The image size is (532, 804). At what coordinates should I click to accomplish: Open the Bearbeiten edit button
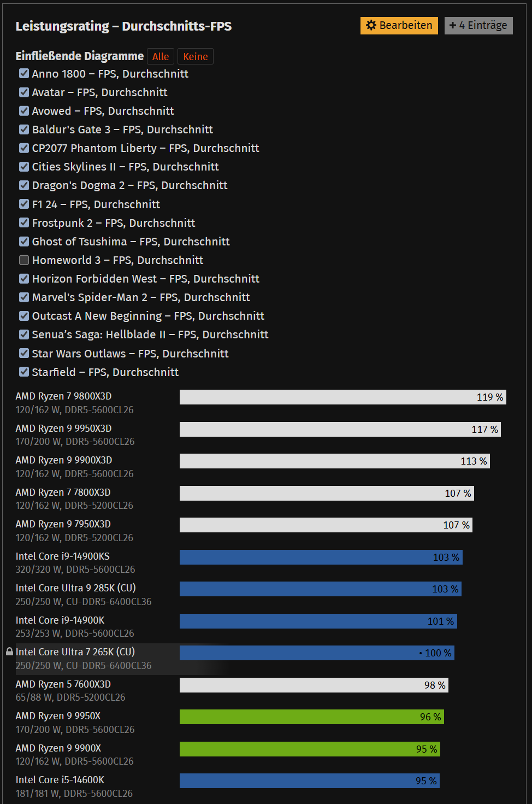[x=399, y=26]
